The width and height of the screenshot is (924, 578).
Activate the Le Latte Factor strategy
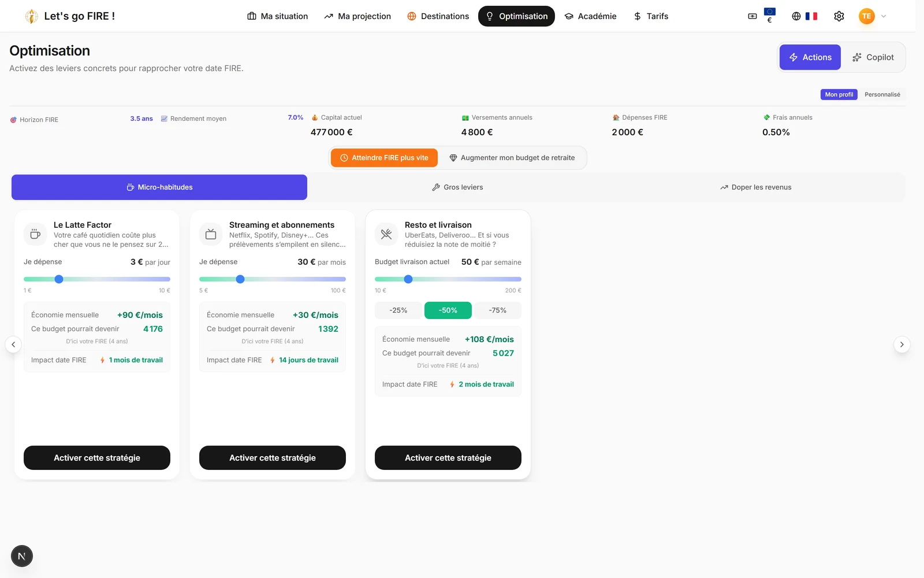(x=97, y=458)
